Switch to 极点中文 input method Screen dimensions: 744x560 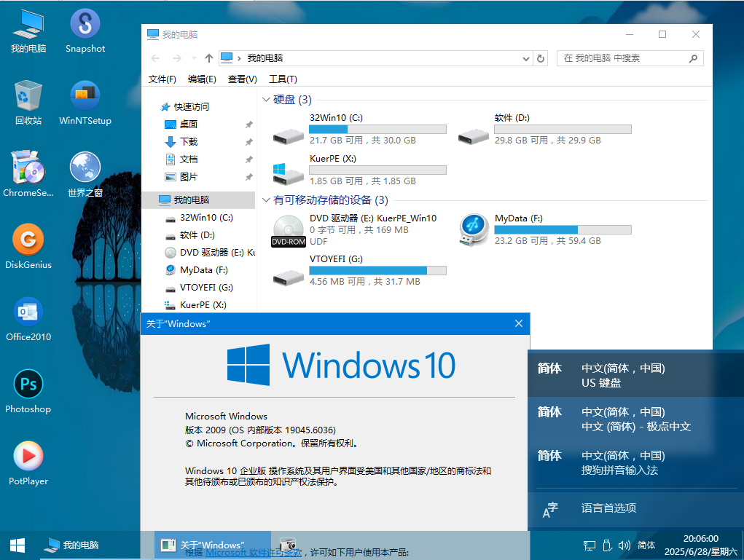point(636,419)
